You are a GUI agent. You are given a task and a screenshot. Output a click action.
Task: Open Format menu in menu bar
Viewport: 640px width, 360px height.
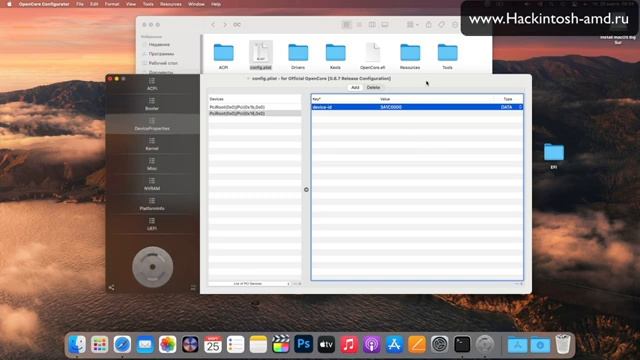(112, 4)
